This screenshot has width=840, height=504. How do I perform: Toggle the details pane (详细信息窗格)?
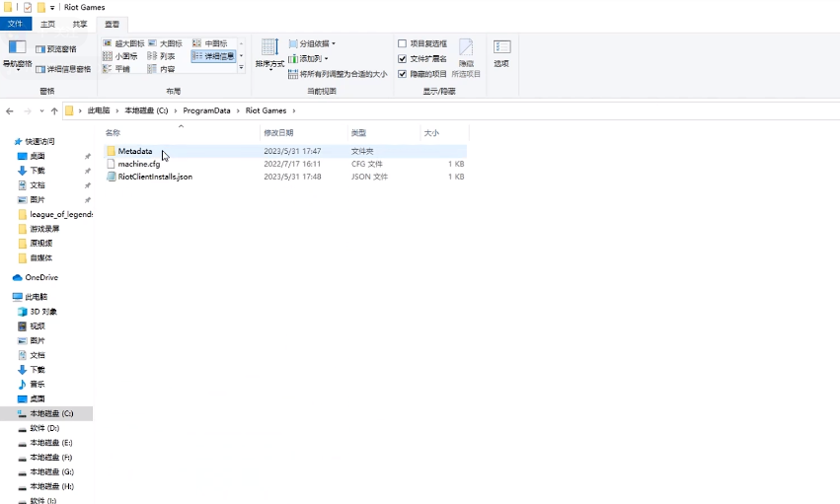63,69
